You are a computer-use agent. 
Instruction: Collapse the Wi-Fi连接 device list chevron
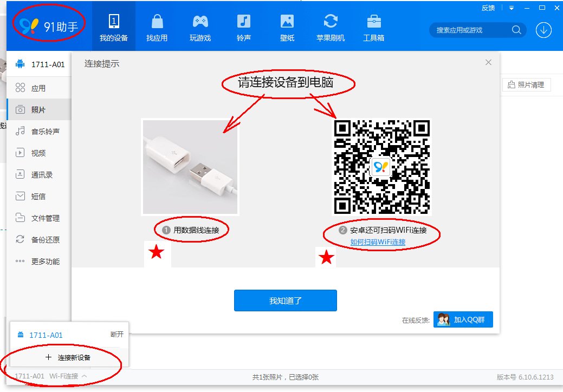[83, 375]
